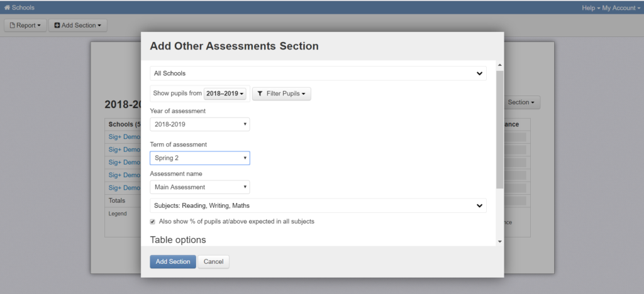
Task: Click the blue Add Section button
Action: 173,261
